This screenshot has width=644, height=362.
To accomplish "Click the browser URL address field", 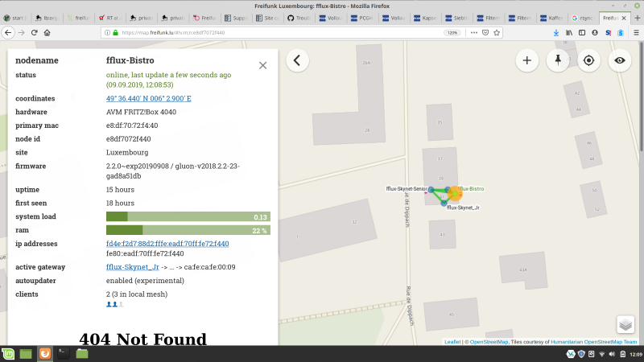I will [274, 33].
